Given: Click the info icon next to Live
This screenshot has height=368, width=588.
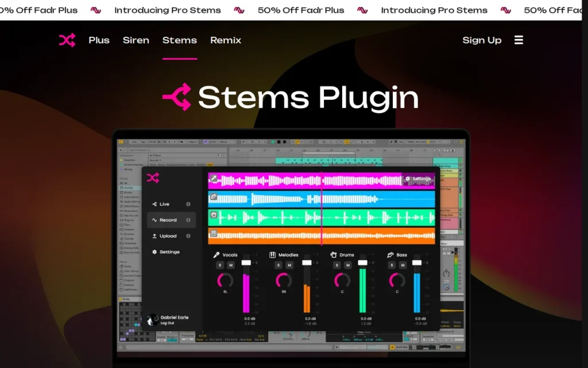Looking at the screenshot, I should tap(188, 204).
